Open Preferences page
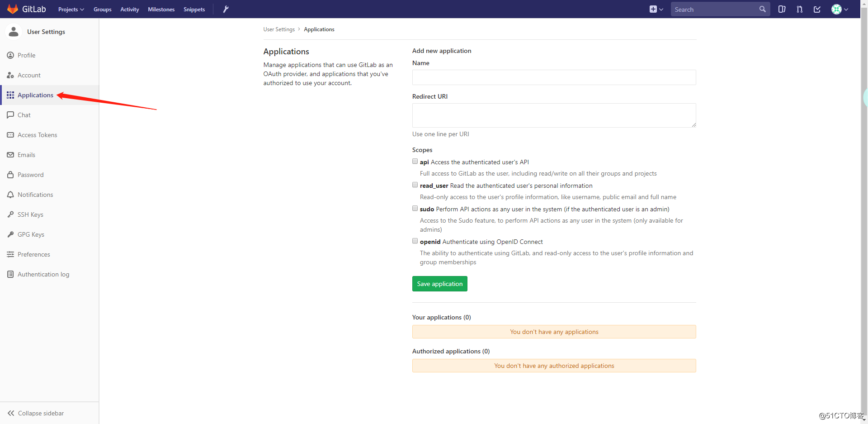Image resolution: width=868 pixels, height=424 pixels. point(50,254)
